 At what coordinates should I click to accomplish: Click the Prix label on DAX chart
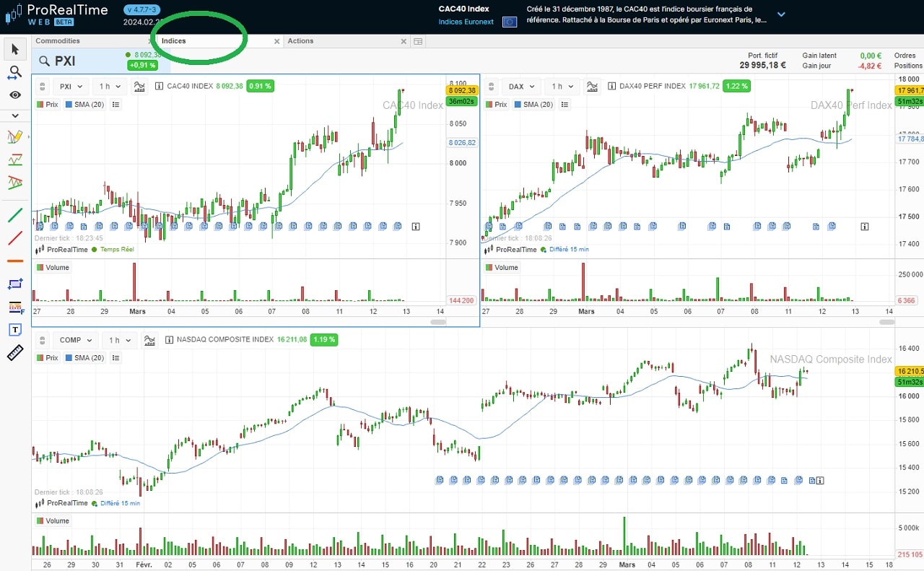click(x=498, y=105)
